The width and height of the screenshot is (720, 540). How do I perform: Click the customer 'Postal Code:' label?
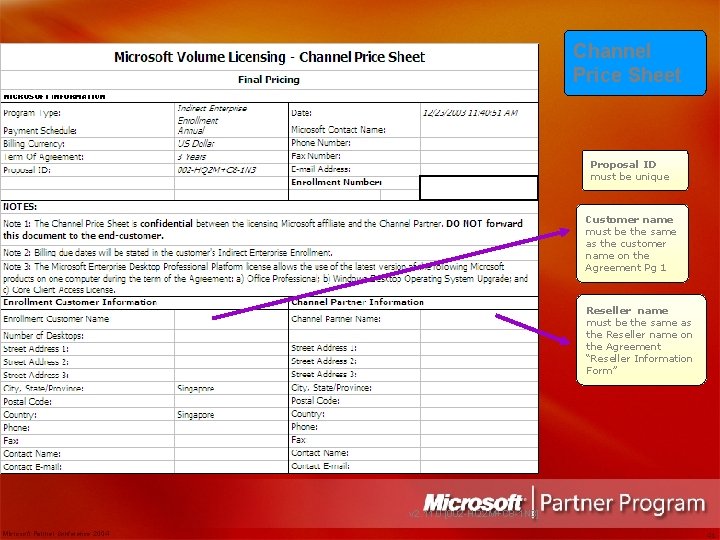[27, 402]
